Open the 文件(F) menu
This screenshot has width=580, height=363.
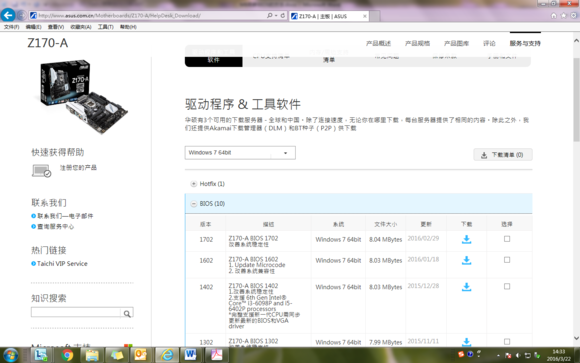[11, 27]
